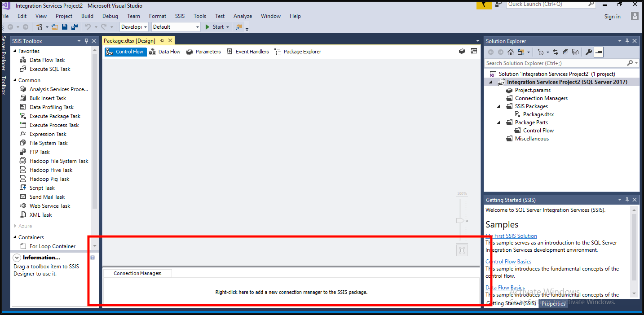
Task: Choose the Send Mail Task icon
Action: point(23,197)
